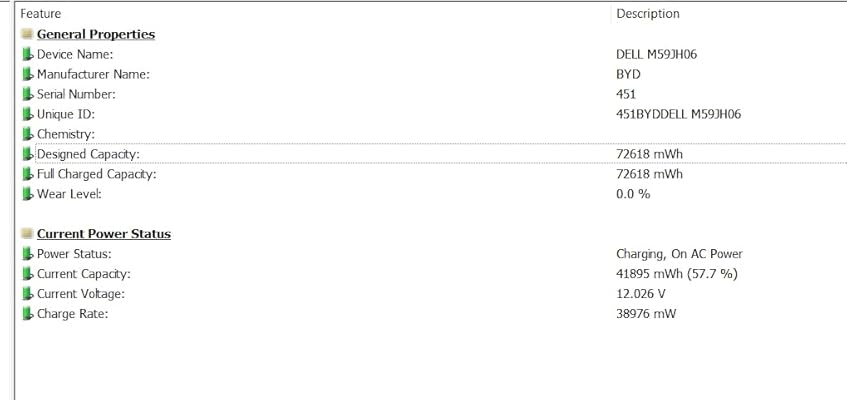Select the Current Capacity row
This screenshot has height=400, width=847.
click(x=83, y=274)
